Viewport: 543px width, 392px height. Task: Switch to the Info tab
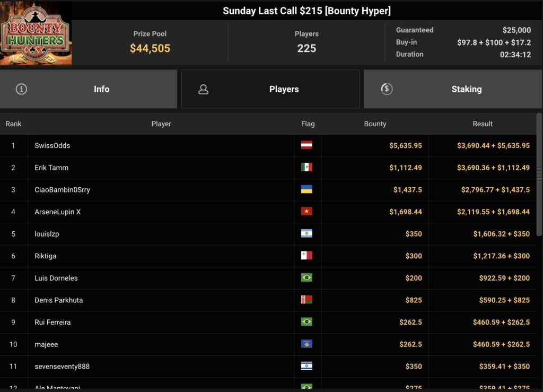(101, 89)
